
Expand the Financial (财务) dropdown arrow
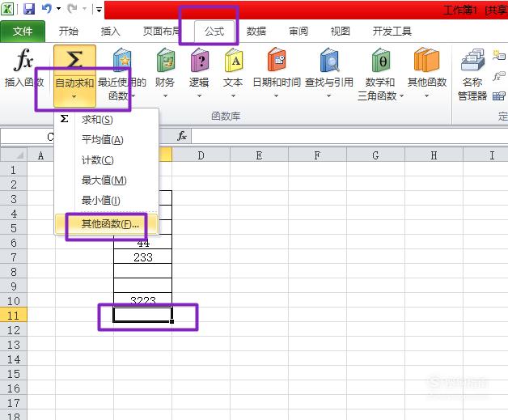click(x=165, y=96)
